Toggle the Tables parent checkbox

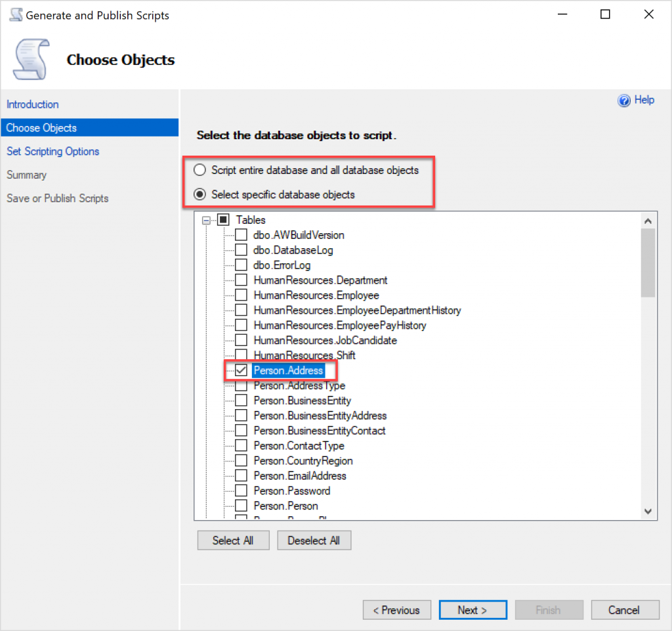coord(224,220)
